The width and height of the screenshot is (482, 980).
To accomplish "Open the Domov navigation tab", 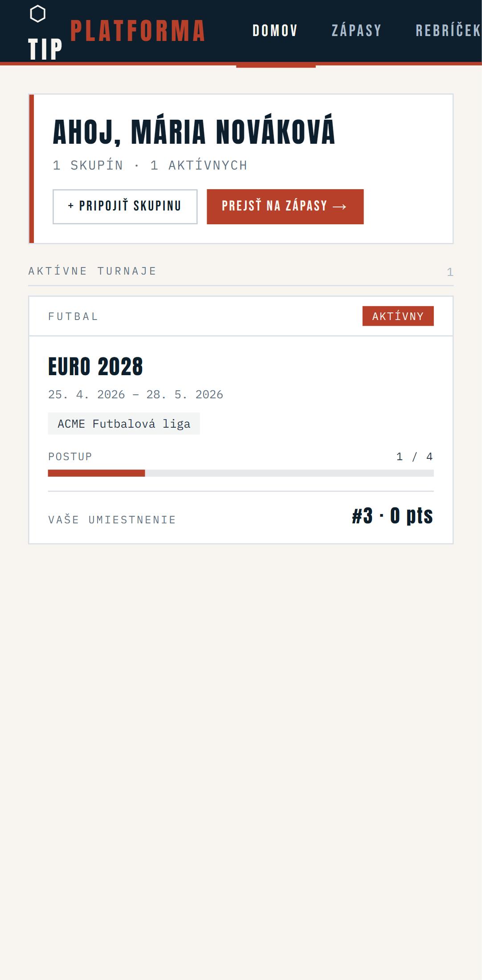I will pos(275,31).
